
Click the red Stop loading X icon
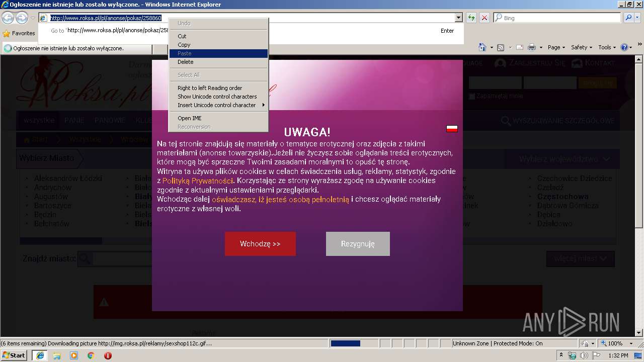tap(484, 18)
